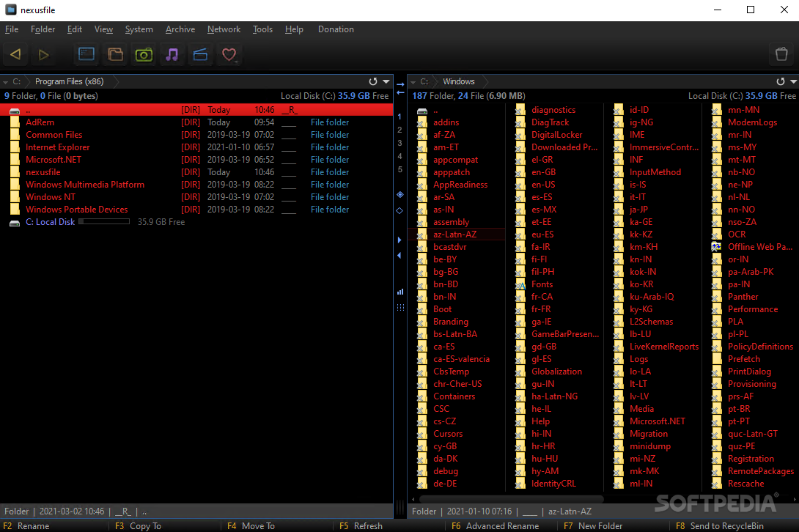Click the F7 New Folder button
799x532 pixels.
[593, 526]
